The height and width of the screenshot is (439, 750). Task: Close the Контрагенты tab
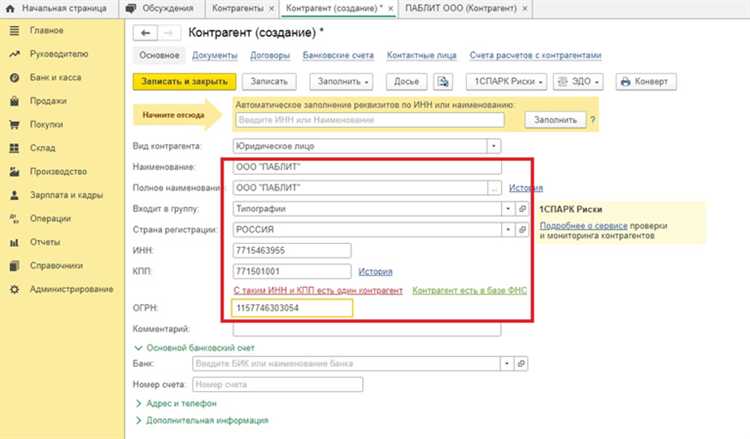point(272,9)
